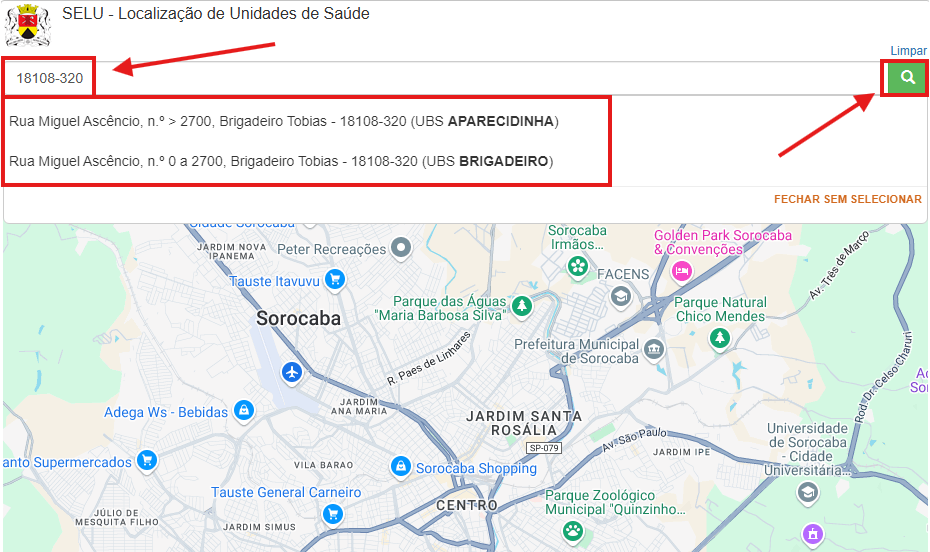Click the Peter Recreações map marker
Image resolution: width=930 pixels, height=552 pixels.
tap(401, 247)
